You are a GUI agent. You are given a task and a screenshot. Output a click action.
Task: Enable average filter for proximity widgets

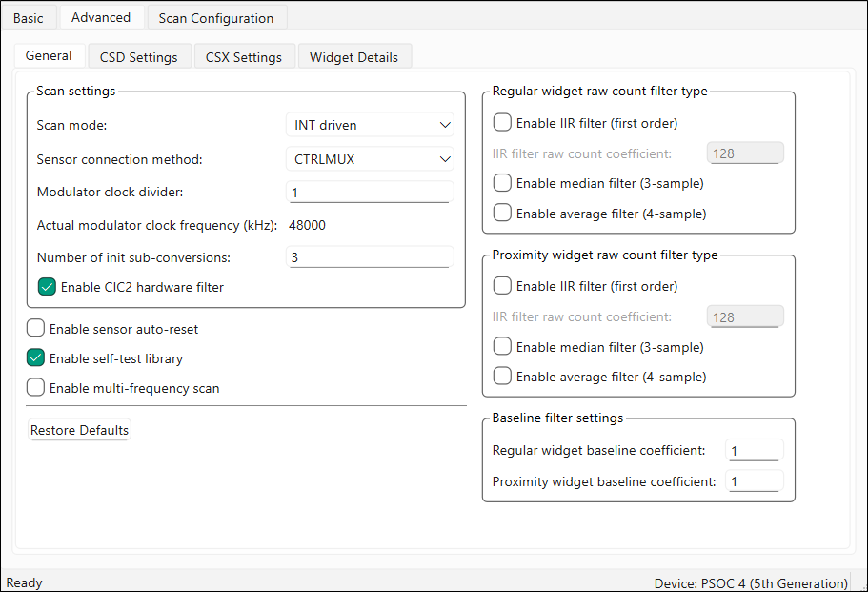502,377
